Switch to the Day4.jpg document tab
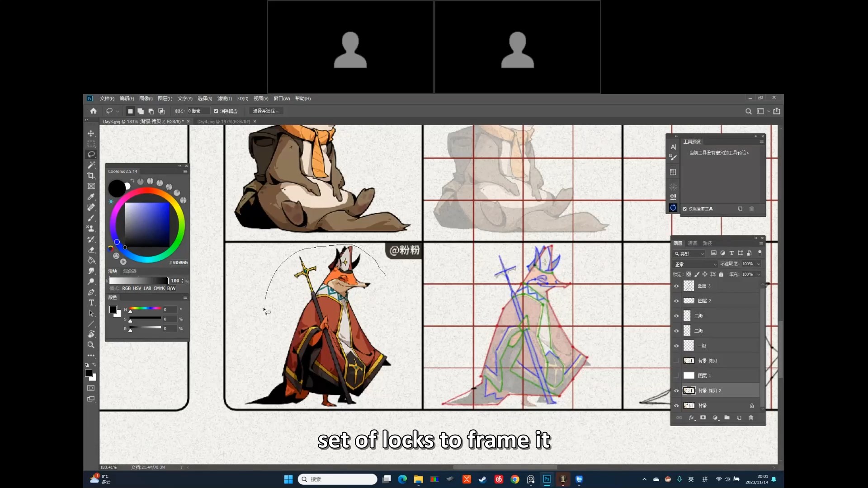Viewport: 868px width, 488px height. 223,122
